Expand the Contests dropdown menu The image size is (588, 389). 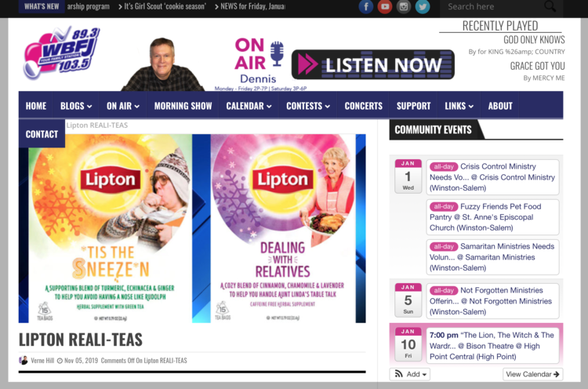coord(308,106)
